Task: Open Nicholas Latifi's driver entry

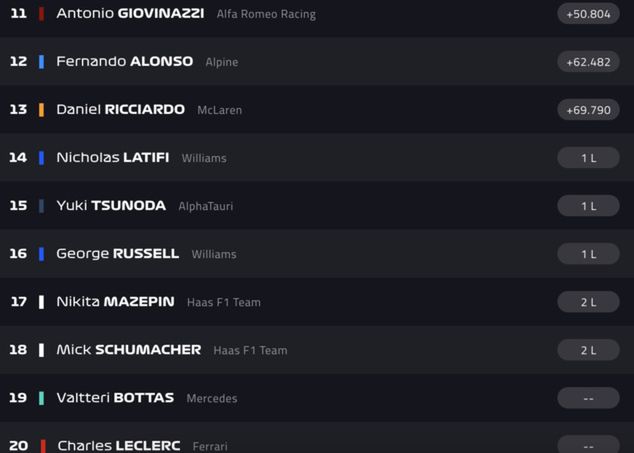Action: coord(112,158)
